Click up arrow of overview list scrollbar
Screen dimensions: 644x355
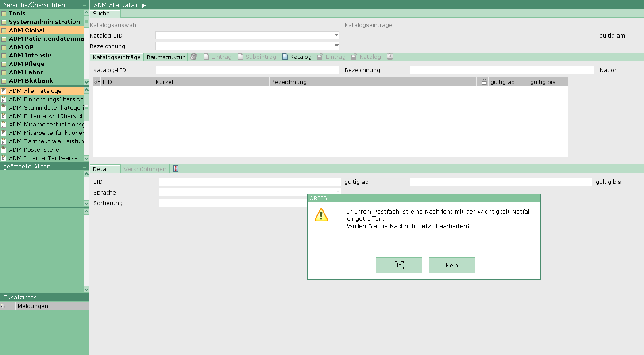click(86, 90)
